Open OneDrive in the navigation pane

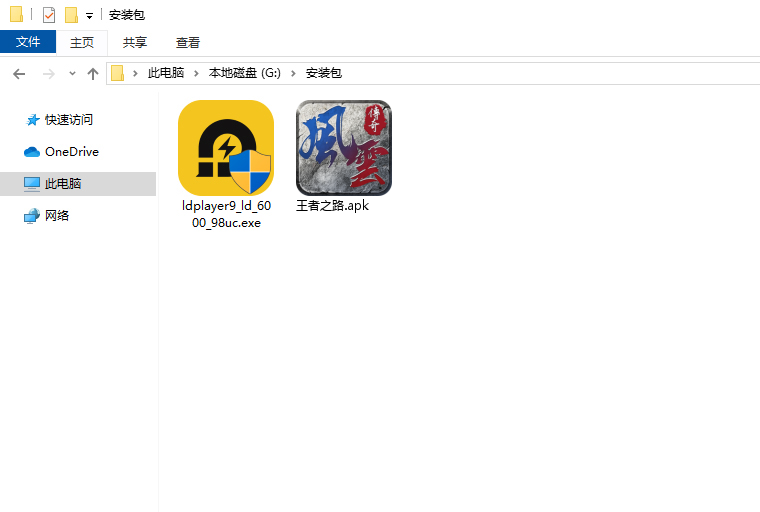click(x=72, y=152)
